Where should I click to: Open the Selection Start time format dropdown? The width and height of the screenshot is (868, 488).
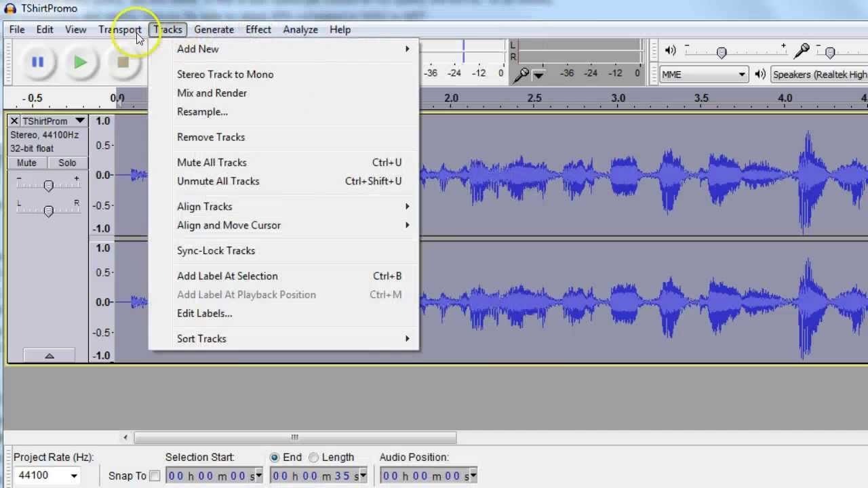258,476
